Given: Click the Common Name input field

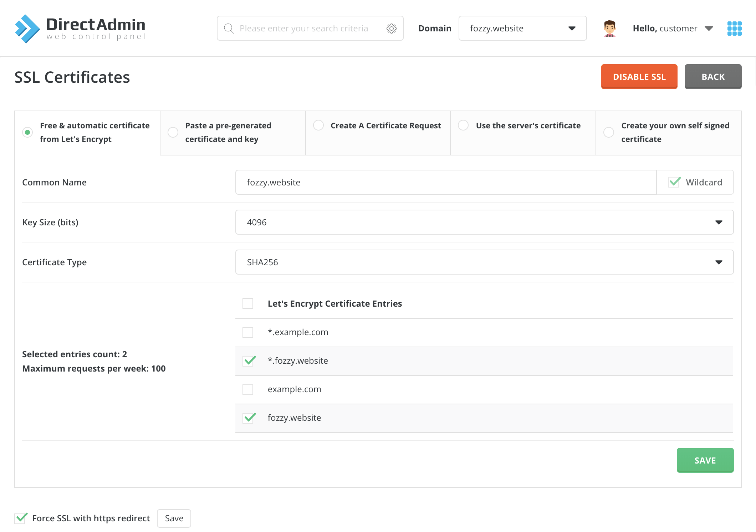Looking at the screenshot, I should click(446, 182).
